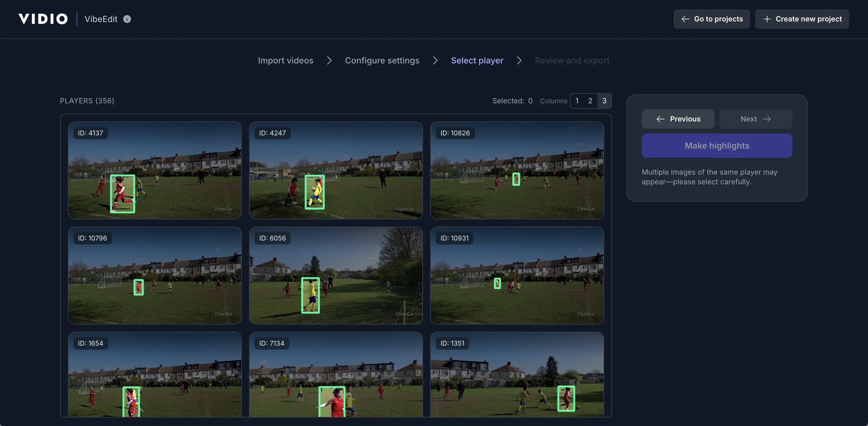Select player thumbnail ID 4137
Screen dimensions: 868x426
pyautogui.click(x=154, y=170)
